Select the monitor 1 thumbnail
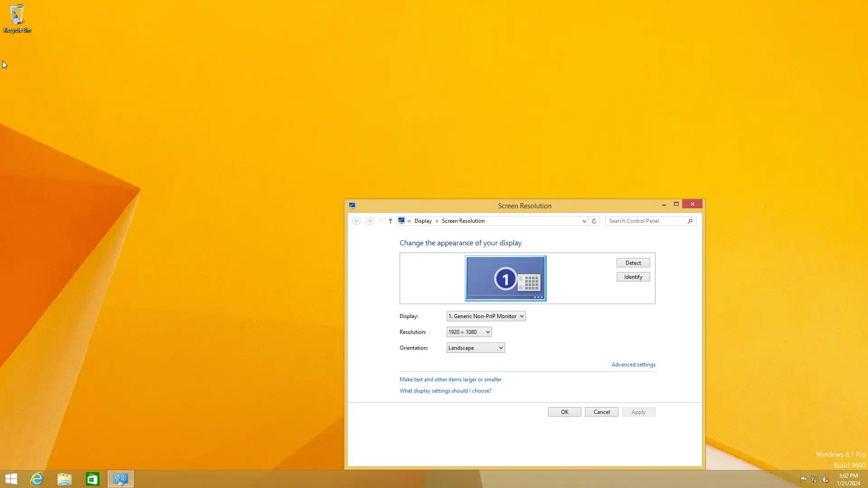This screenshot has width=868, height=488. coord(505,278)
